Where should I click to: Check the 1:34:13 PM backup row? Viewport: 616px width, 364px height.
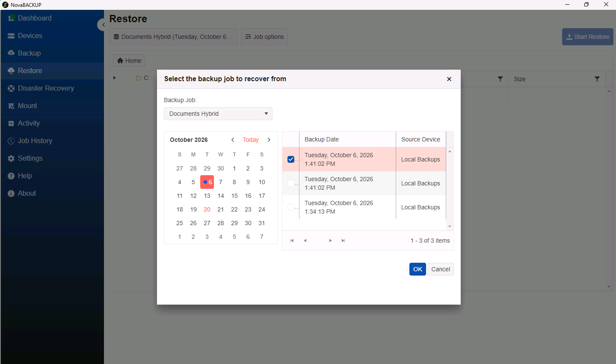[x=291, y=207]
